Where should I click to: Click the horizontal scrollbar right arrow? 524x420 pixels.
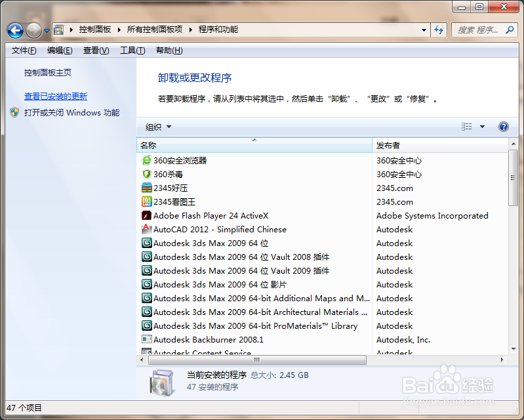click(502, 360)
